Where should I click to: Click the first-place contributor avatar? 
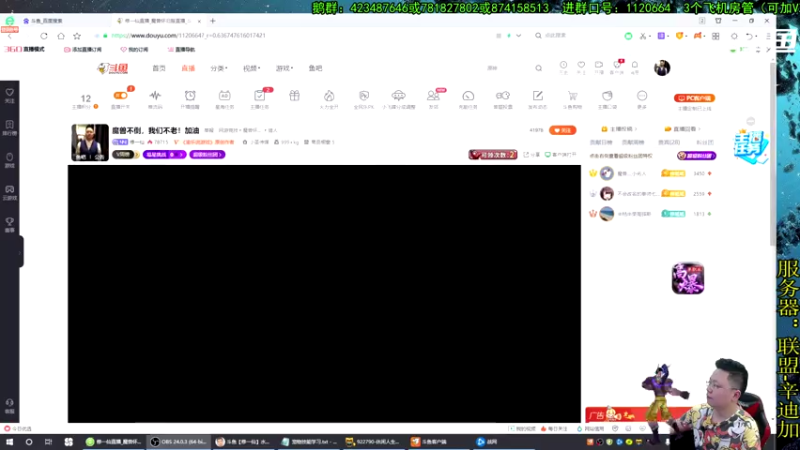click(x=607, y=173)
